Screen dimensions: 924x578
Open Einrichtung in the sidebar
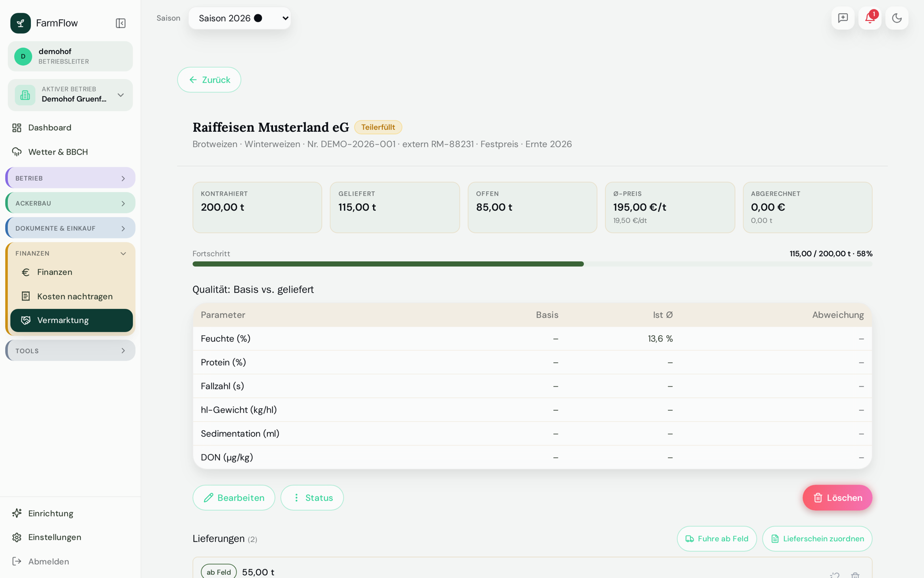pos(70,513)
